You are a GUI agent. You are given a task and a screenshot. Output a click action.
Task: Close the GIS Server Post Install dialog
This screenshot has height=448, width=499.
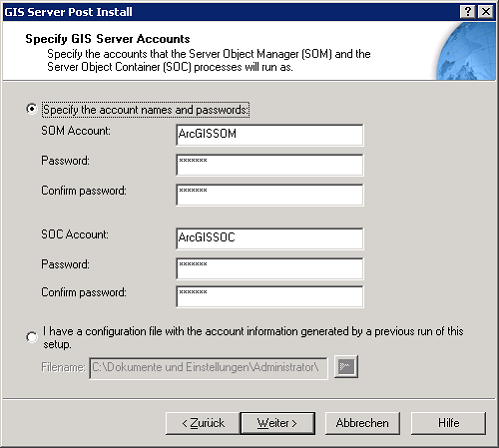point(486,12)
